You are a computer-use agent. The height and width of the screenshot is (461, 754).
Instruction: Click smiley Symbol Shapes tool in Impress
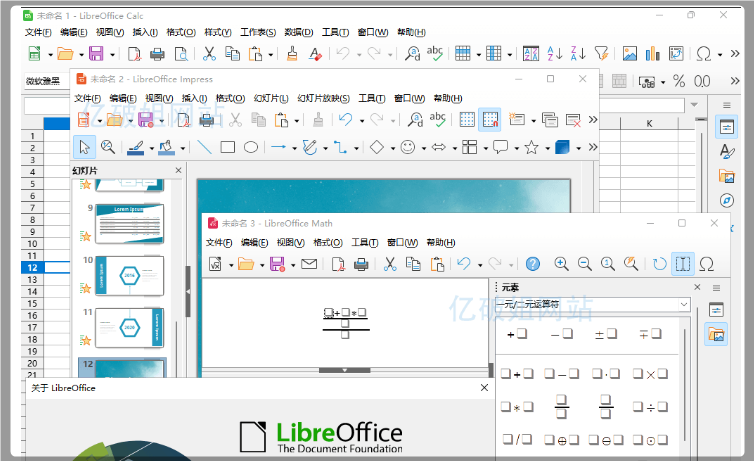[x=408, y=147]
